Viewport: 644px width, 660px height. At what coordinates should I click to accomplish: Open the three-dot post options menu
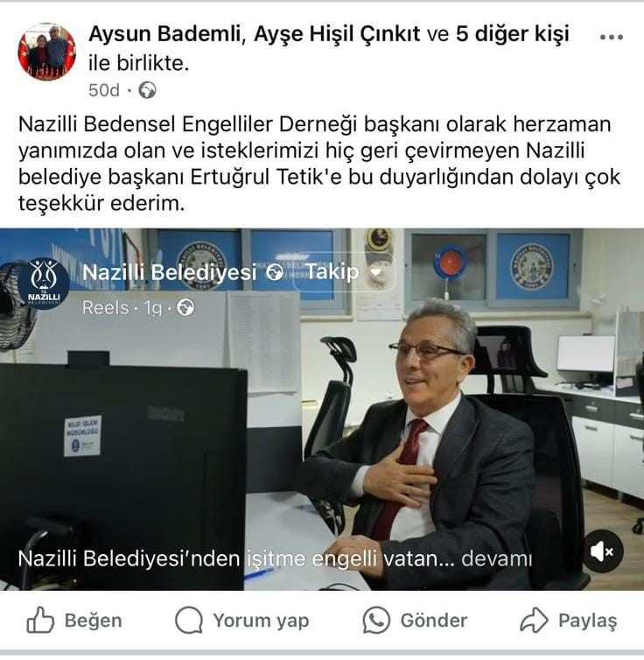[612, 37]
